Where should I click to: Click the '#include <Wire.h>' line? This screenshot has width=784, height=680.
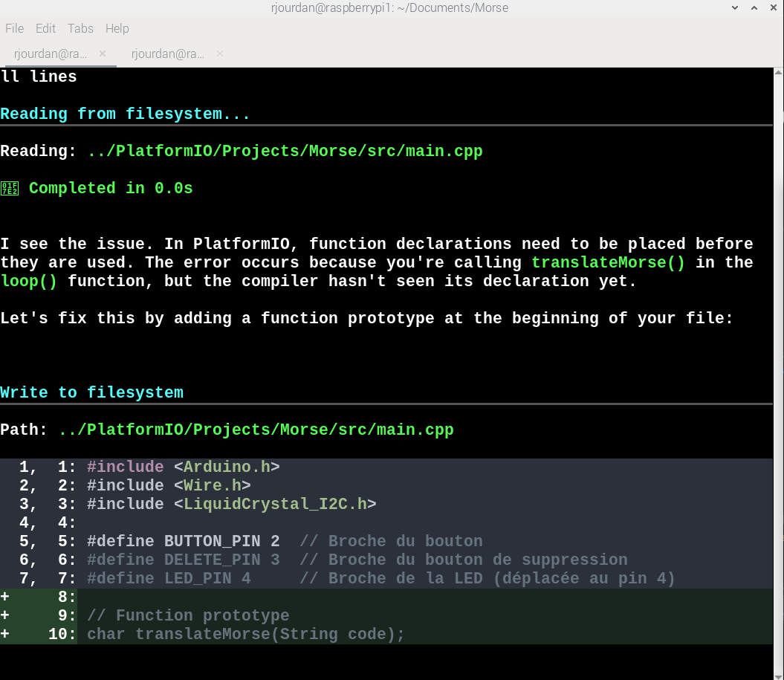pos(169,485)
